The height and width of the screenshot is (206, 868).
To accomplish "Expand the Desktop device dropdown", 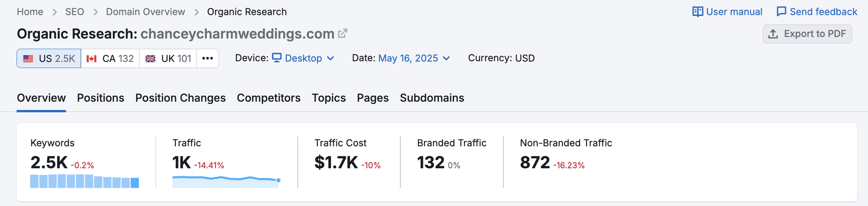I will (303, 58).
